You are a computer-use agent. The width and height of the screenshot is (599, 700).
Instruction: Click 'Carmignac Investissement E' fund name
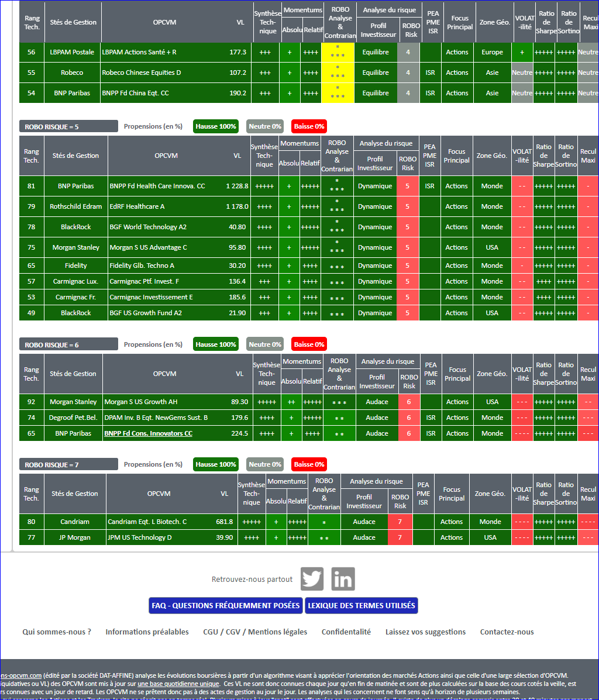point(151,297)
